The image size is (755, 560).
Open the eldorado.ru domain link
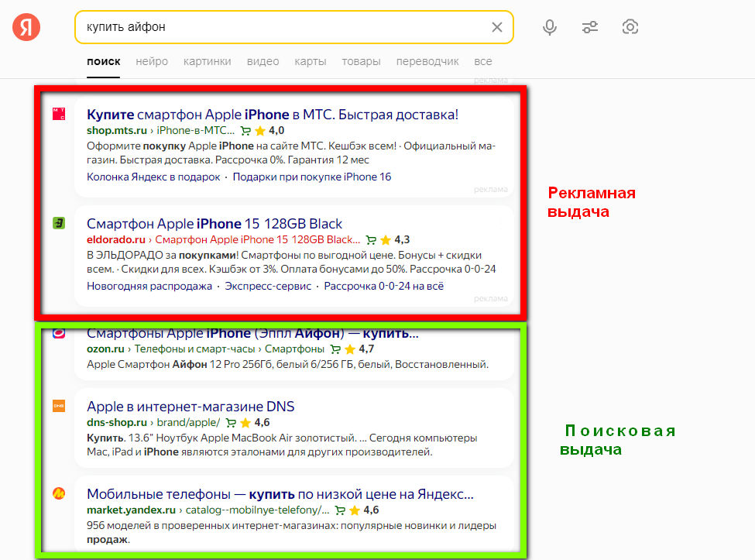click(116, 240)
